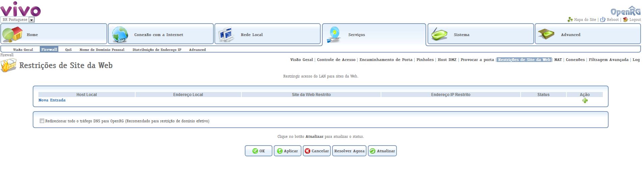Click the Endereço IP Restrito header
This screenshot has height=187, width=644.
(451, 95)
